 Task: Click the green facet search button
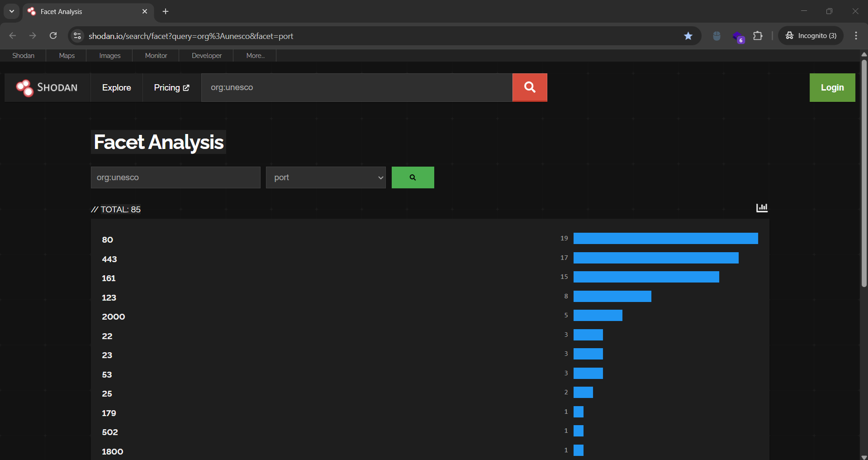click(413, 177)
